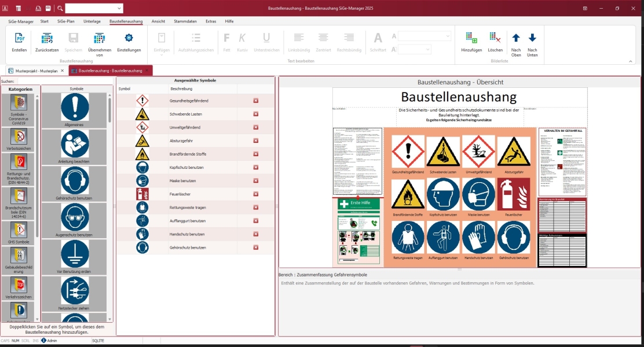Open the Extras ribbon tab
This screenshot has width=644, height=347.
pyautogui.click(x=211, y=21)
